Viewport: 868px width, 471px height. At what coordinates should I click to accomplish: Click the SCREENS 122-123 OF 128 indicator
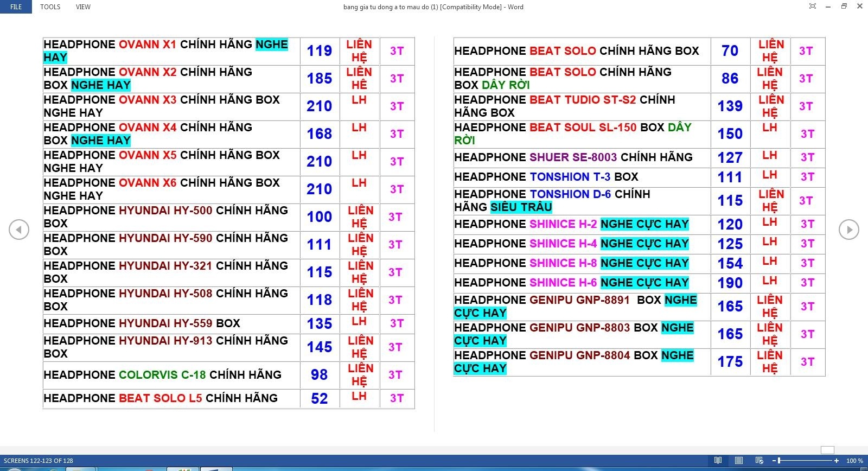pos(38,461)
